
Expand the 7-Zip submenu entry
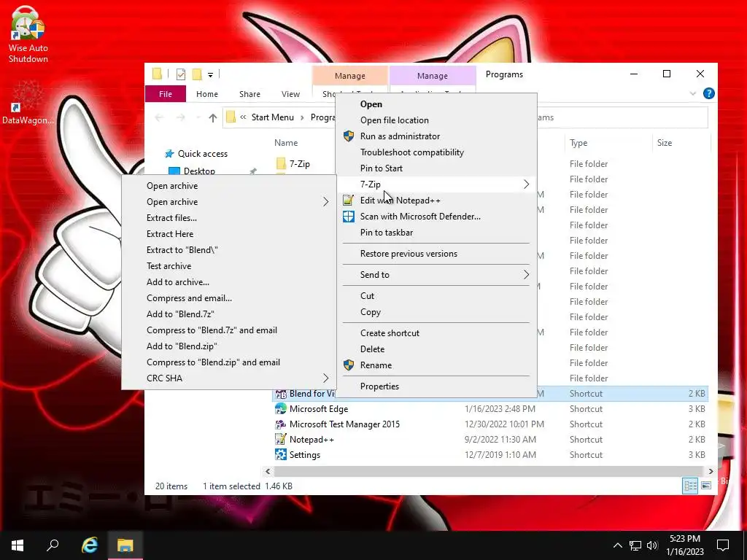pyautogui.click(x=437, y=184)
